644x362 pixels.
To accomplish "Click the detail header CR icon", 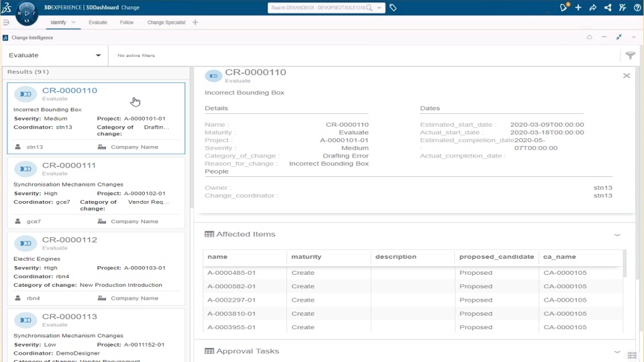I will 213,76.
